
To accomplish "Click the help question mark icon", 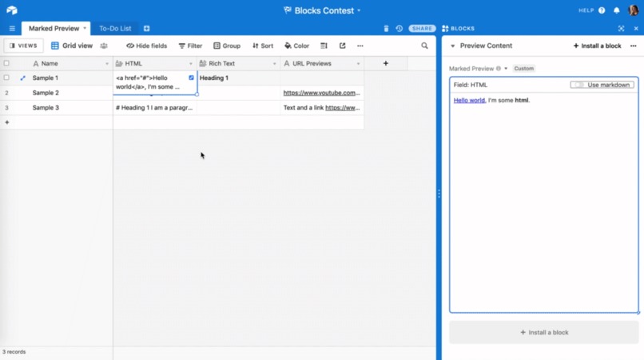I will [x=602, y=10].
